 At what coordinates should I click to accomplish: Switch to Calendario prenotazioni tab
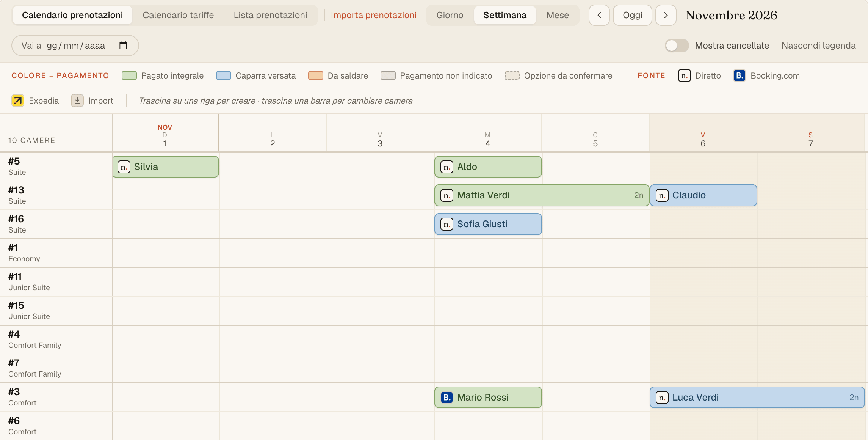tap(72, 15)
